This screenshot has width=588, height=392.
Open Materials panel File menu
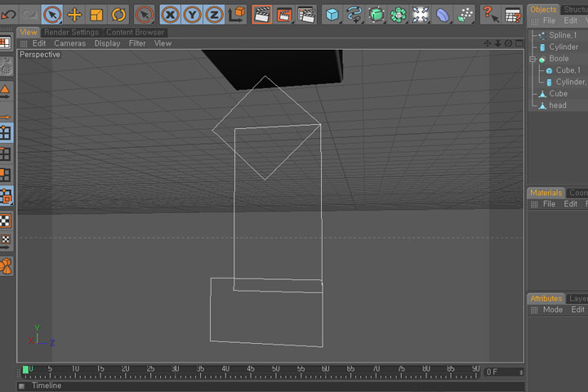pos(549,204)
